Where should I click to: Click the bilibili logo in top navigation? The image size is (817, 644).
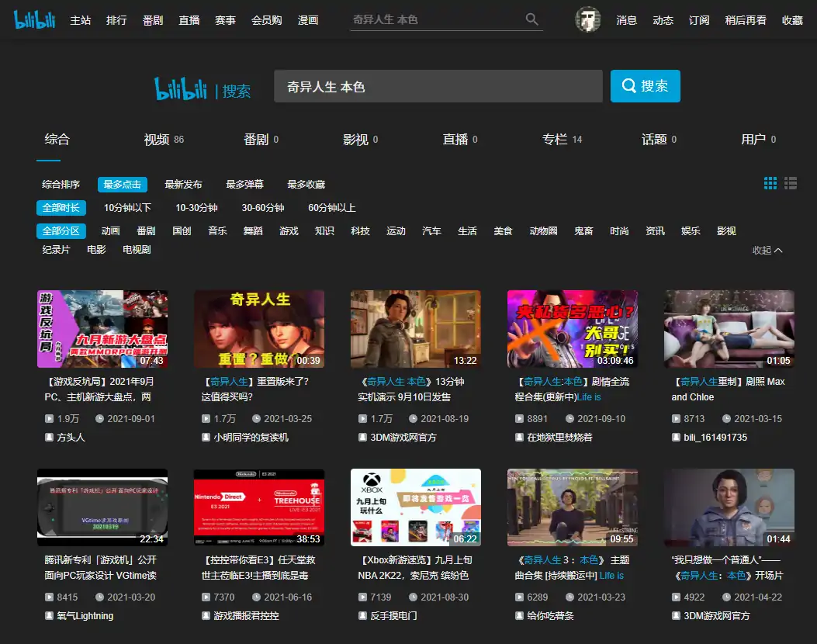[34, 20]
